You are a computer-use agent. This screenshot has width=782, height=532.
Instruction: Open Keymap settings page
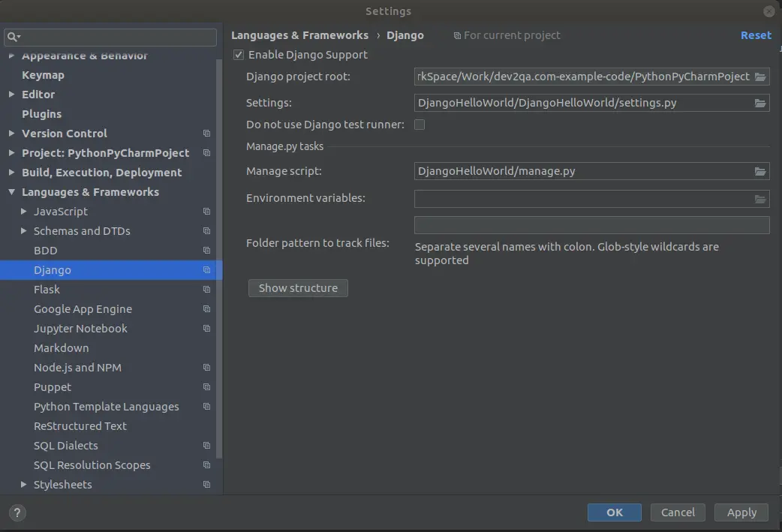43,75
